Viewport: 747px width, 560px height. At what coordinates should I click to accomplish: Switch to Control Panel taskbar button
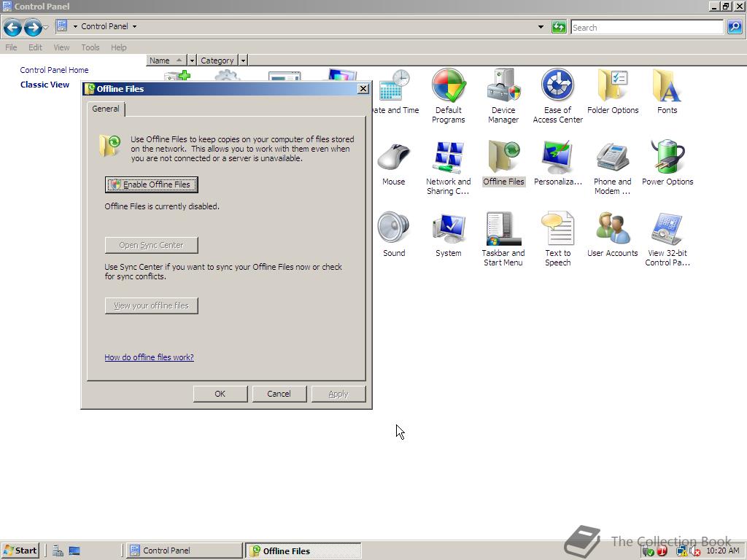click(185, 551)
